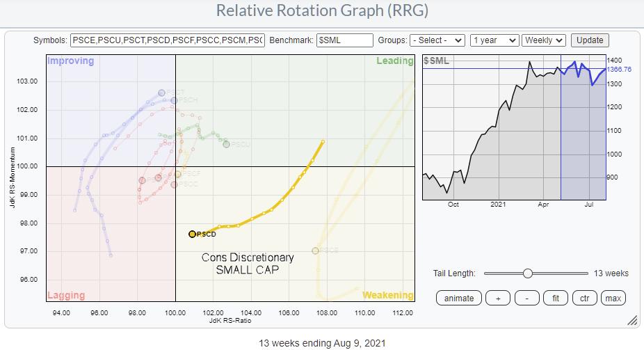Open the 1 year period dropdown
This screenshot has height=350, width=644.
click(x=494, y=40)
